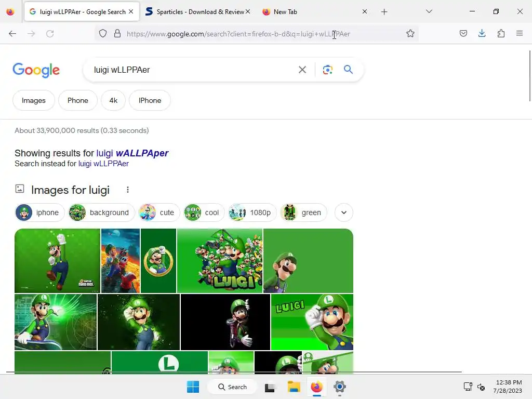Open the Luigi green energy beam thumbnail
Viewport: 532px width, 399px height.
(56, 322)
